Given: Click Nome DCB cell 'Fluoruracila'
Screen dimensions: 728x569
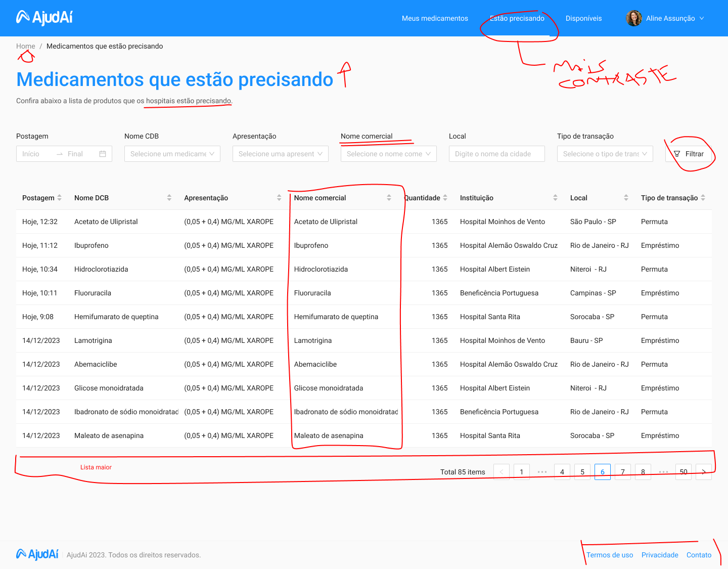Looking at the screenshot, I should (x=93, y=293).
